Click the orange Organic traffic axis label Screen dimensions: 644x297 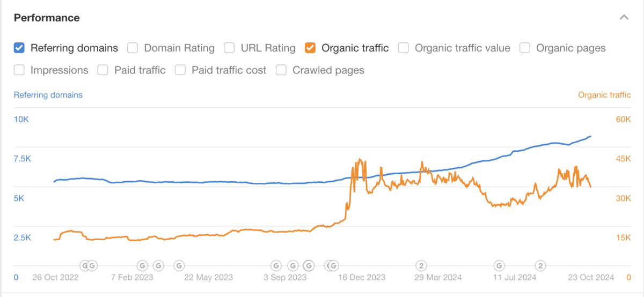click(x=604, y=95)
